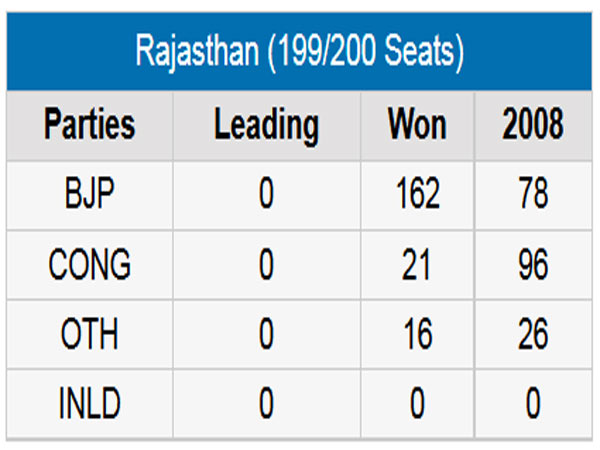Screen dimensions: 600x450
Task: Click INLD's 2008 count cell
Action: [x=533, y=404]
